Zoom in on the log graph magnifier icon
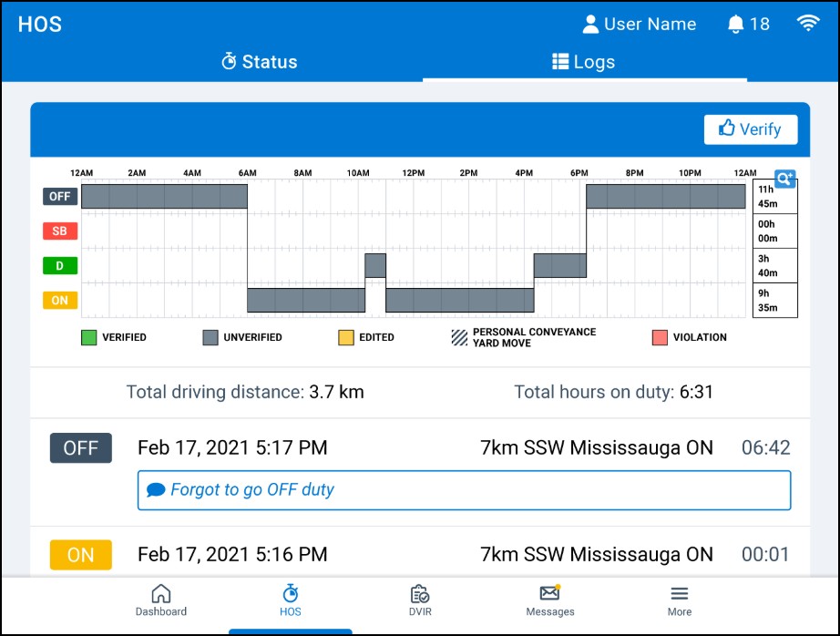 [784, 178]
